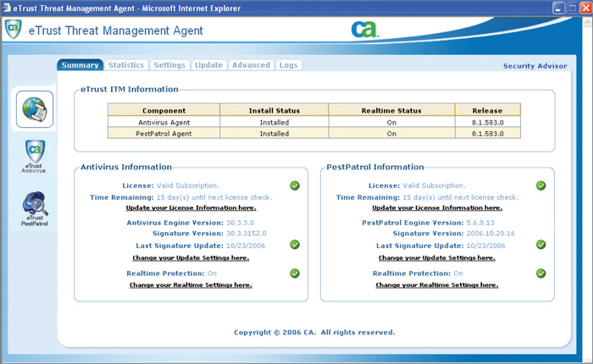This screenshot has width=593, height=364.
Task: Click Antivirus Signature Version 30.3.3152.0
Action: [247, 234]
